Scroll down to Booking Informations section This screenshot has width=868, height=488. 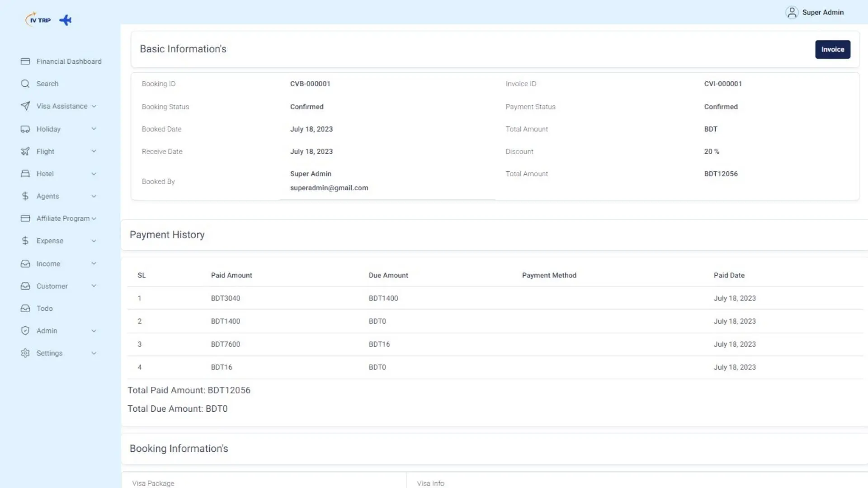click(x=179, y=448)
